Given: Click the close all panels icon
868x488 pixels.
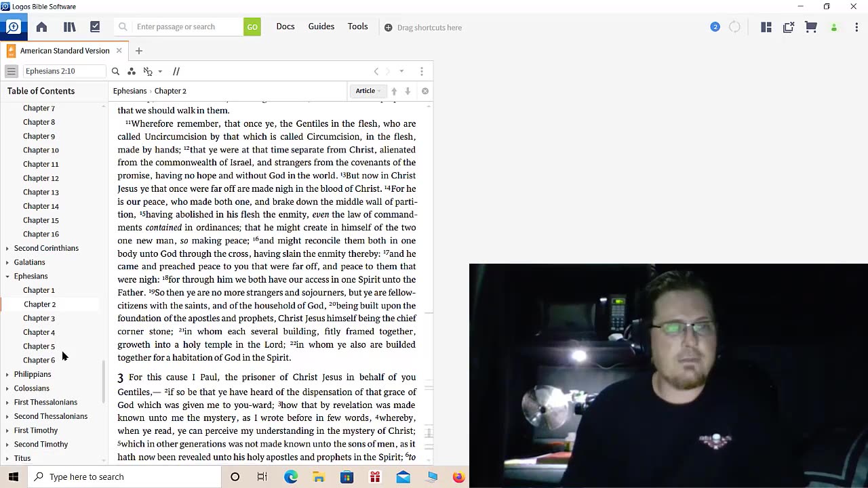Looking at the screenshot, I should [x=789, y=27].
